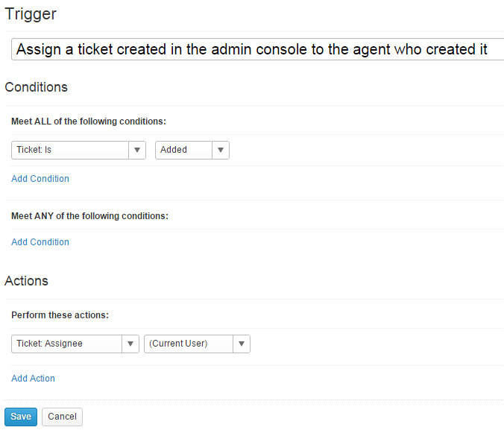
Task: Click the arrow next to "(Current User)"
Action: click(242, 344)
